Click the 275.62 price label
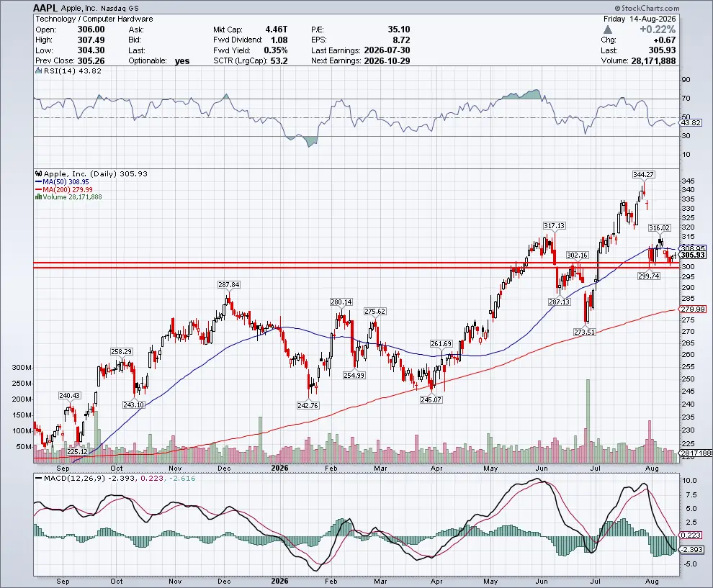Image resolution: width=713 pixels, height=588 pixels. 375,311
